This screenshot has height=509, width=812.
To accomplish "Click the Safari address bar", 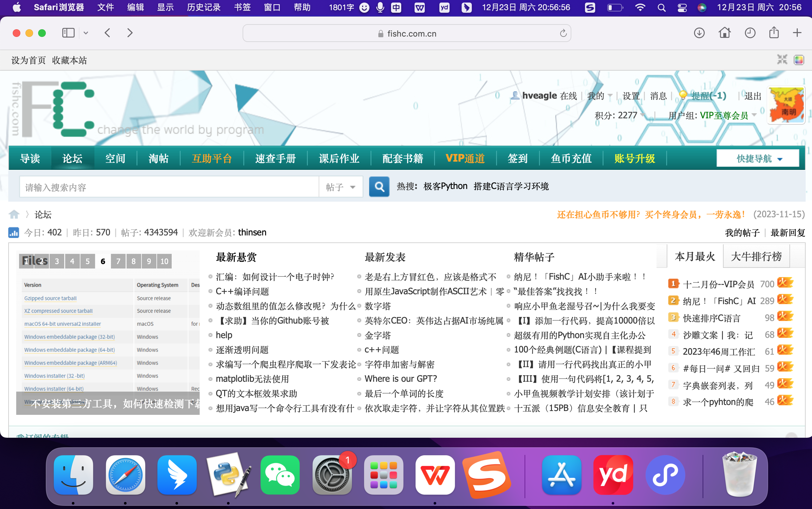I will click(407, 33).
